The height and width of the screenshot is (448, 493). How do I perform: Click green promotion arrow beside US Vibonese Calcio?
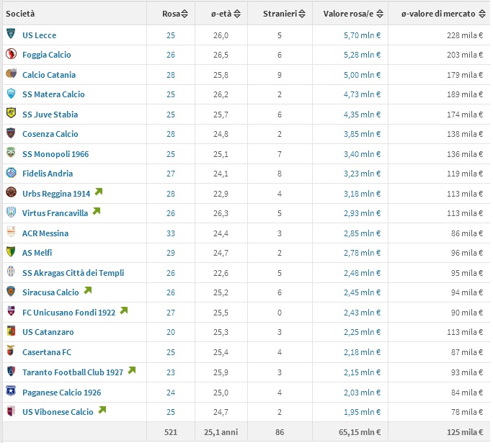[102, 411]
